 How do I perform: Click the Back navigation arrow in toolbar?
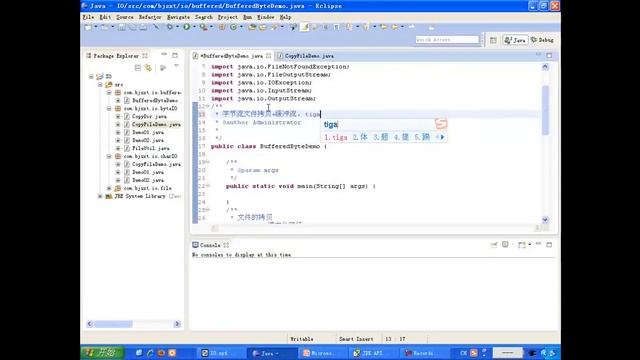tap(394, 27)
